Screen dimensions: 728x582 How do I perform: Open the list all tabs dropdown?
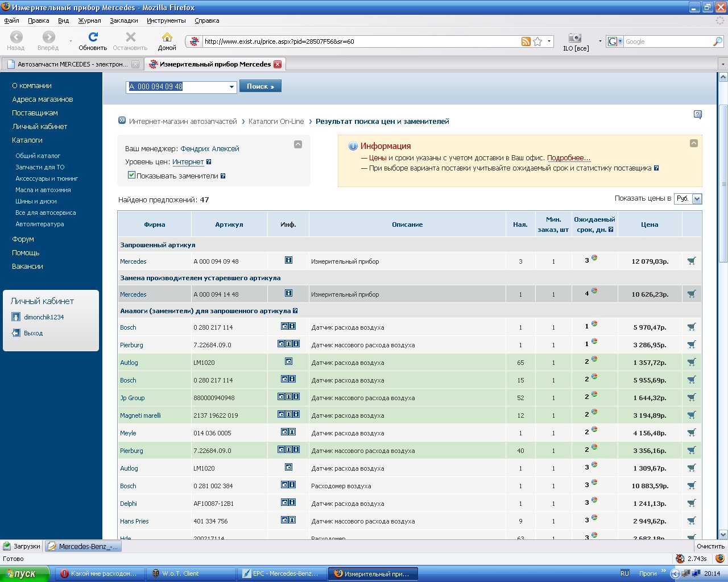coord(722,64)
